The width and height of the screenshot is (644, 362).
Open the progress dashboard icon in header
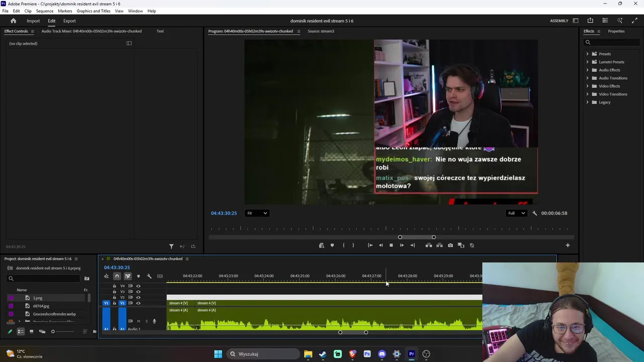pyautogui.click(x=605, y=21)
